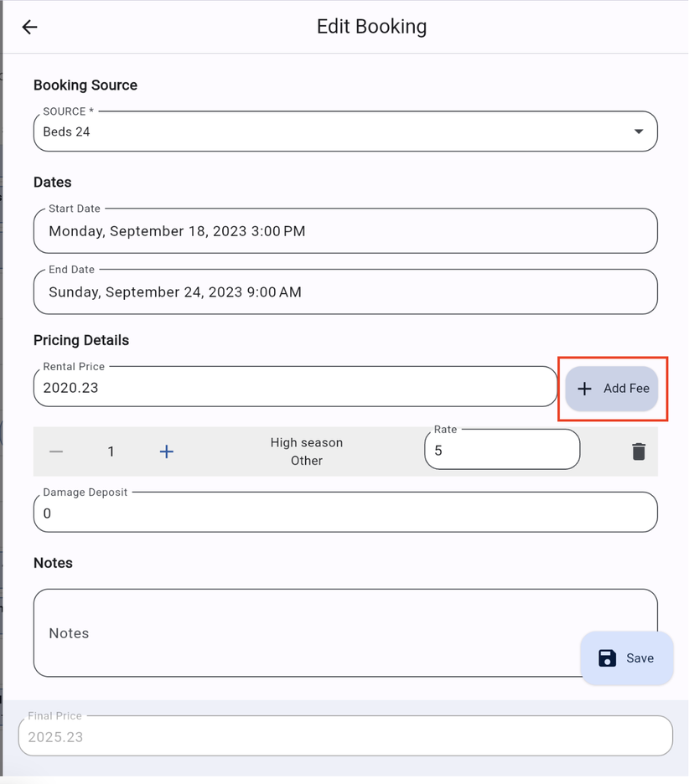Click the High season Other fee label
694x784 pixels.
point(307,451)
